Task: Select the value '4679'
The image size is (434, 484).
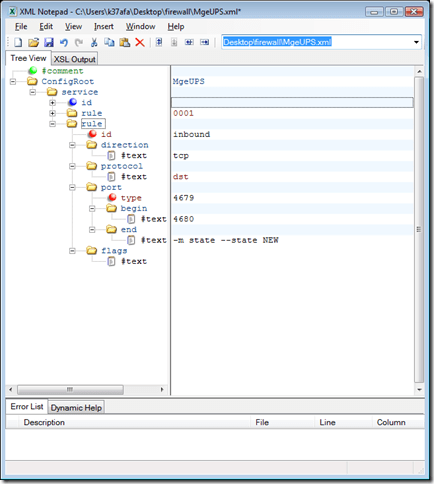Action: (184, 198)
